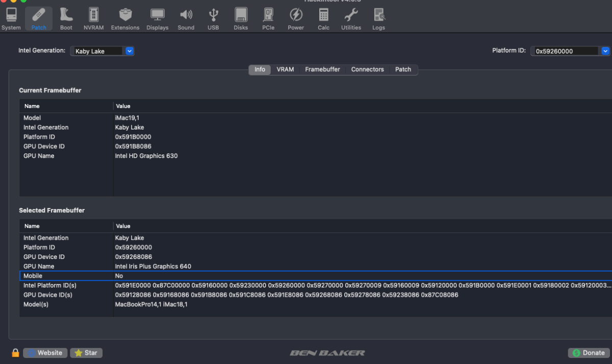Select the Mobile row label

coord(33,276)
